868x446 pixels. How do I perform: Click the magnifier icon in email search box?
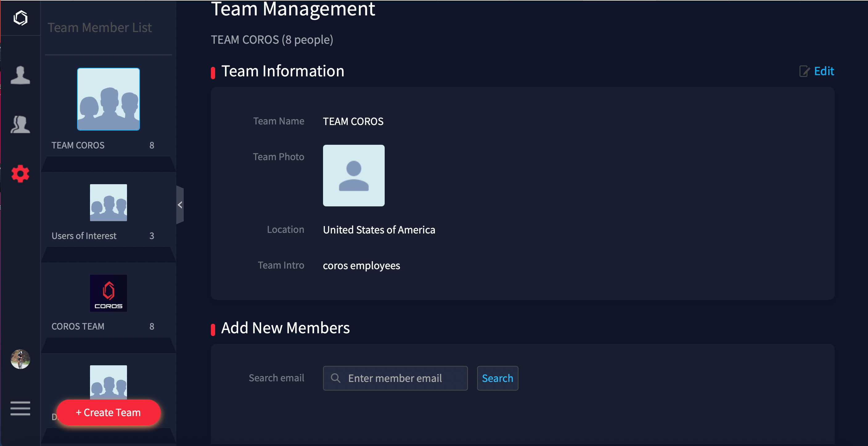pos(336,378)
